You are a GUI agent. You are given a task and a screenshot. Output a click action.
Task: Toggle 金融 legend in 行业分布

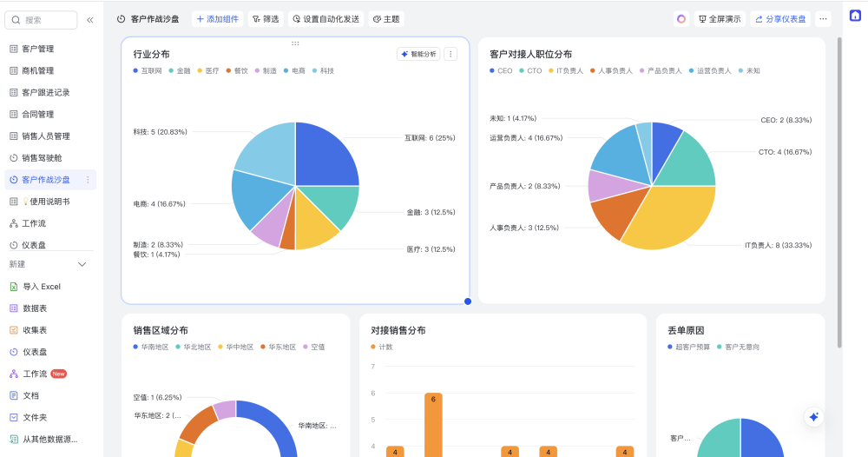[x=180, y=71]
